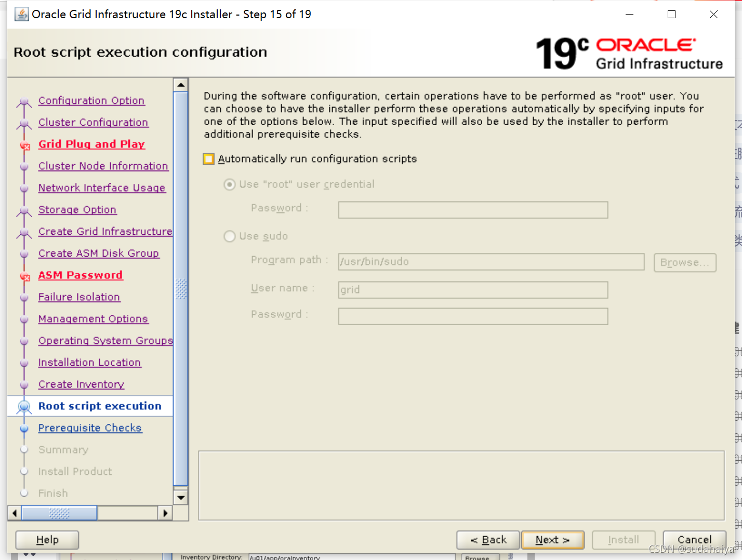Open the Prerequisite Checks step link
The height and width of the screenshot is (560, 742).
[x=90, y=428]
